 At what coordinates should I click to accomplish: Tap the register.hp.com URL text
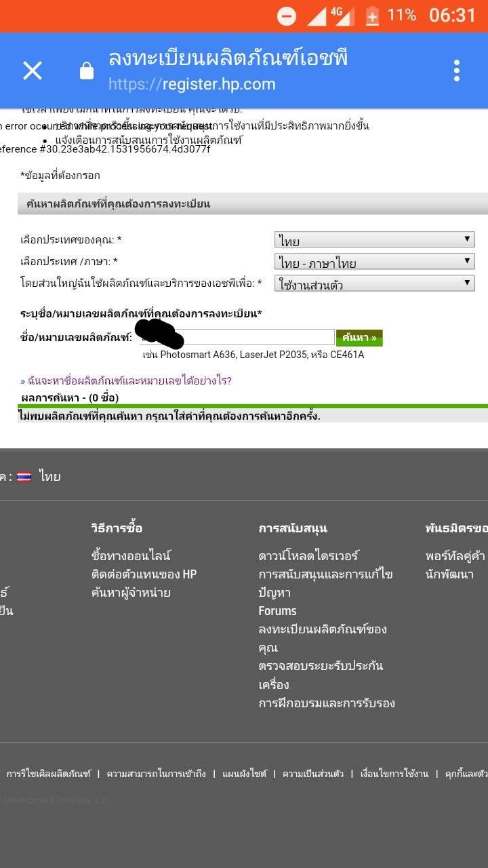coord(192,84)
